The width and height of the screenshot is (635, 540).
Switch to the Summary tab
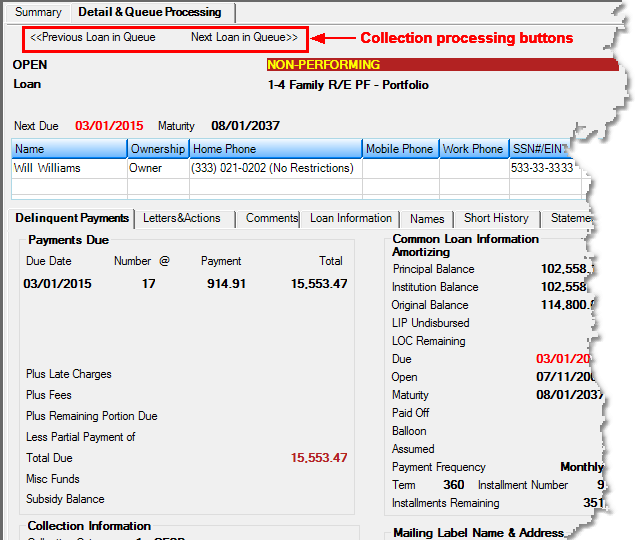click(38, 12)
